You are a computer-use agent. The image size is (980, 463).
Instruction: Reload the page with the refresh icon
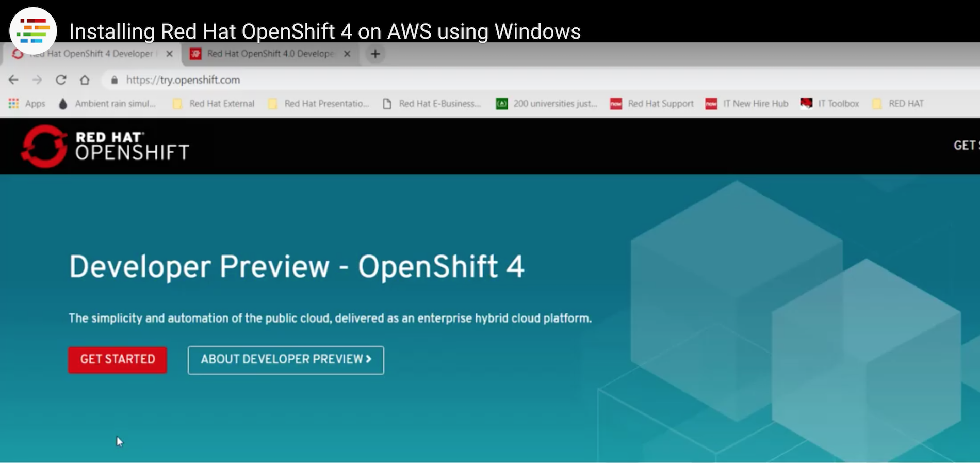(61, 80)
